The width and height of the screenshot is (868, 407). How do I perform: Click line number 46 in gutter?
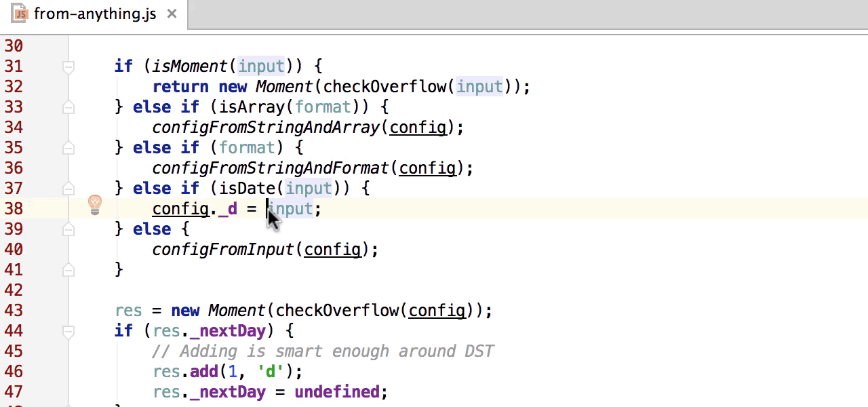point(14,372)
